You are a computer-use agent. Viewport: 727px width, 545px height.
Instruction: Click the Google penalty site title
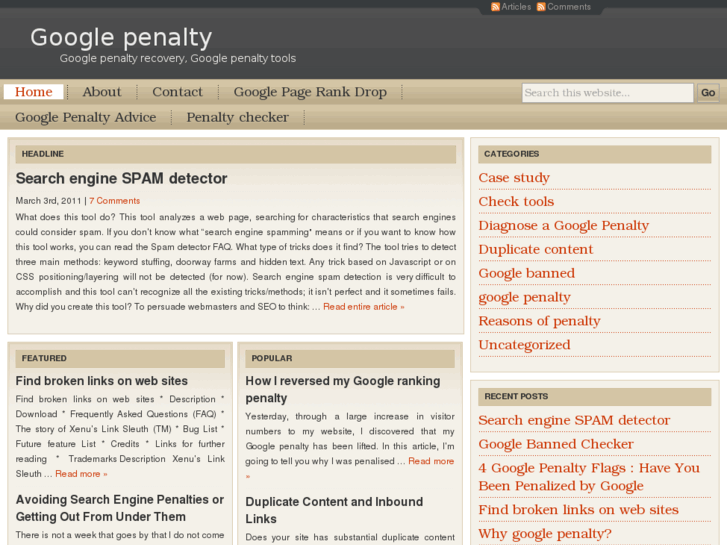tap(121, 37)
